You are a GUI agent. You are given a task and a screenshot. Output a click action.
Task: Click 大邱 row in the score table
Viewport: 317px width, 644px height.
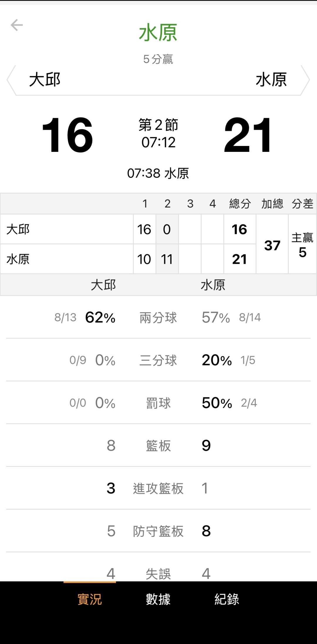click(67, 229)
